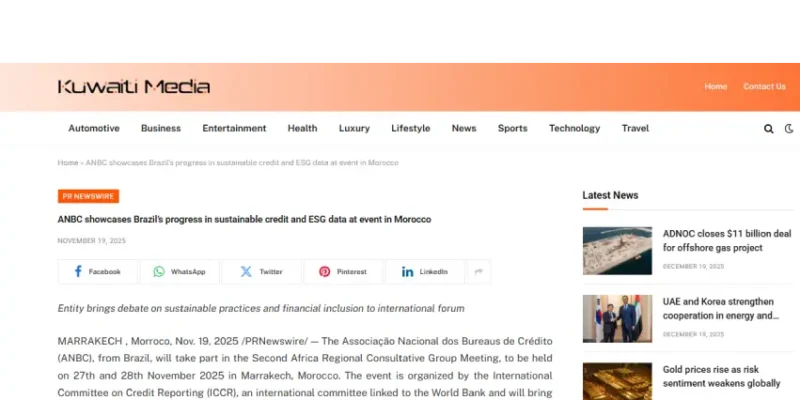Pin article using Pinterest button
800x400 pixels.
click(x=343, y=272)
